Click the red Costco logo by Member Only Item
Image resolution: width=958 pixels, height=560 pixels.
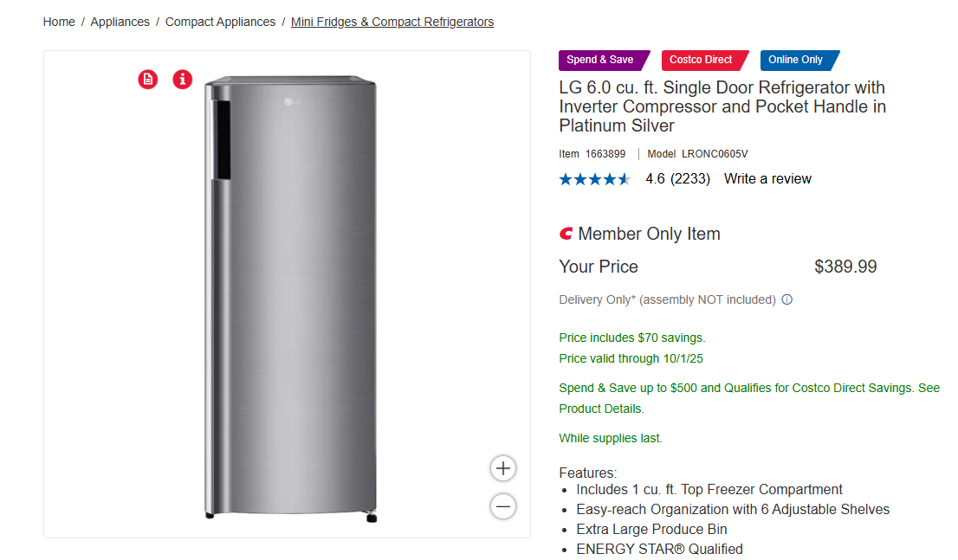pos(566,234)
